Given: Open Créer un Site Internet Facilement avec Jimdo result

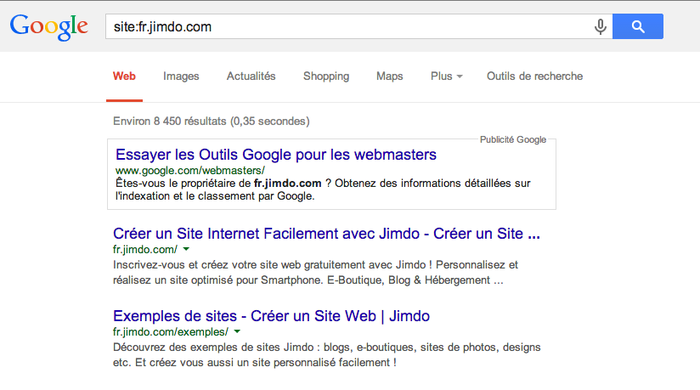Looking at the screenshot, I should click(326, 233).
